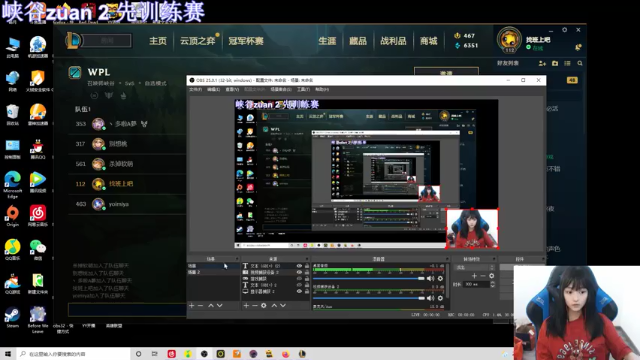Open mixer panel header menu arrow
The width and height of the screenshot is (640, 360).
click(447, 259)
